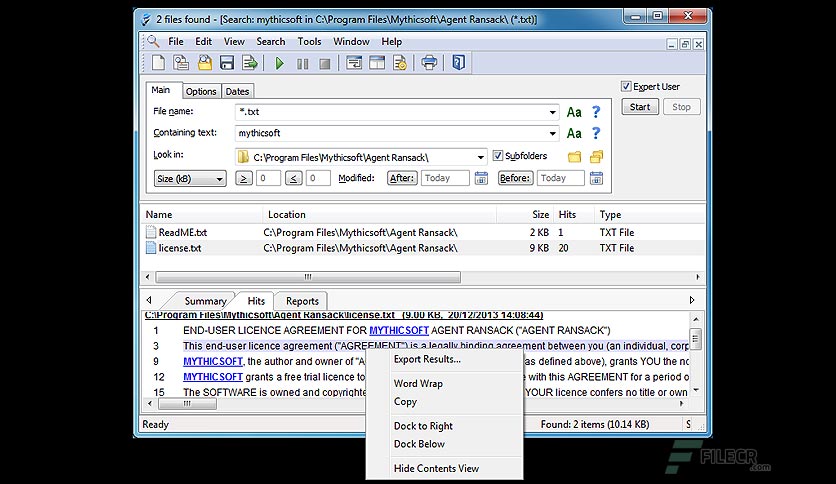Click the toolbar icon just right of the square stop icon
This screenshot has height=484, width=836.
pos(354,63)
